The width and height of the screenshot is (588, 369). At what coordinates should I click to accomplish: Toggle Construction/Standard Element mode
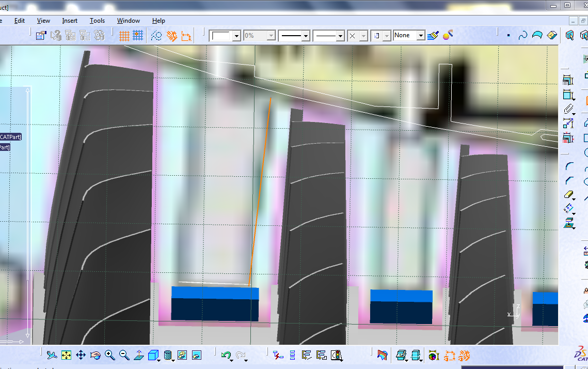(x=156, y=36)
